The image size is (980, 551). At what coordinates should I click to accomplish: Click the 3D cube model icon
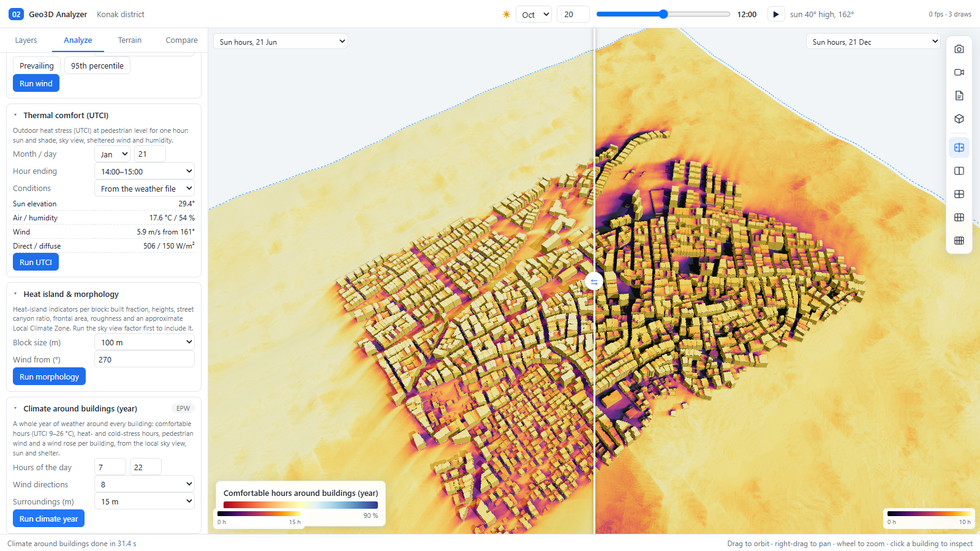click(959, 119)
